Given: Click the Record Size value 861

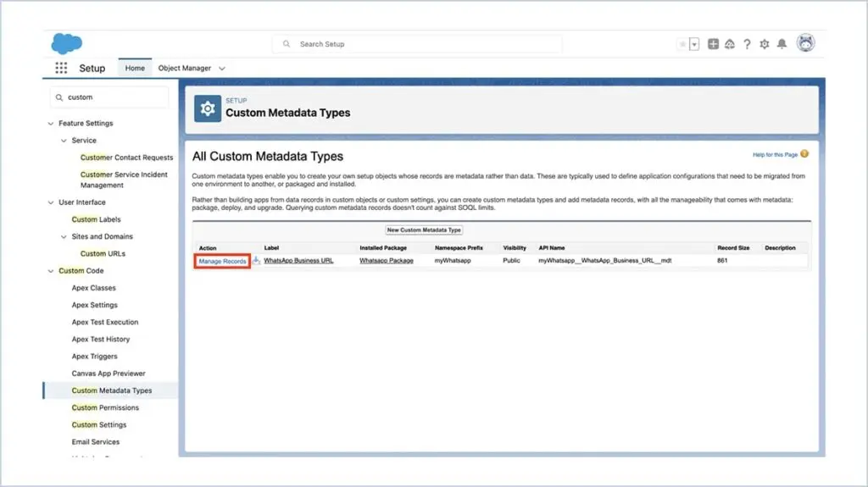Looking at the screenshot, I should tap(722, 261).
